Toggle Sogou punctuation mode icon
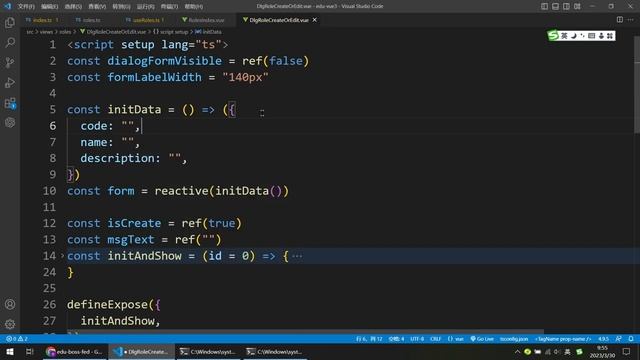The width and height of the screenshot is (640, 360). click(x=582, y=36)
